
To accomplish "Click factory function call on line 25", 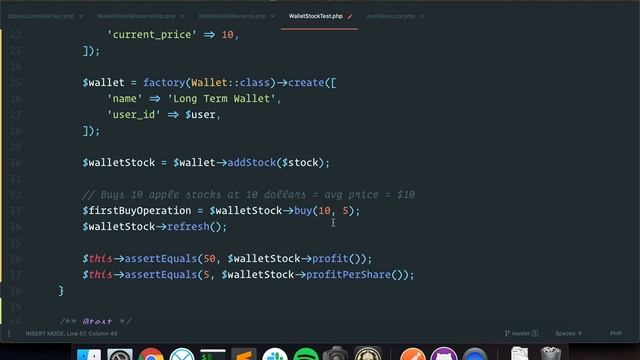I will 164,83.
